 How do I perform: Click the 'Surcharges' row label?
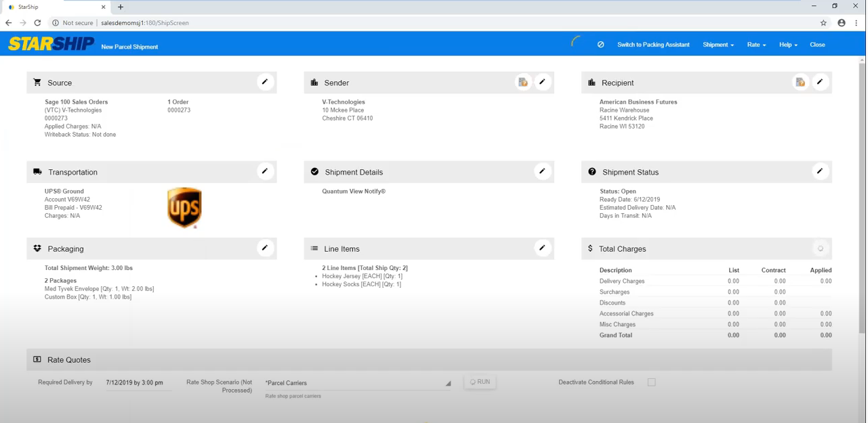[615, 292]
